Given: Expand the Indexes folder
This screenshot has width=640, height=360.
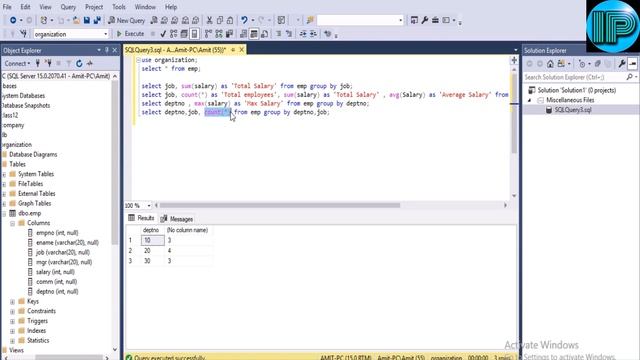Looking at the screenshot, I should coord(12,331).
